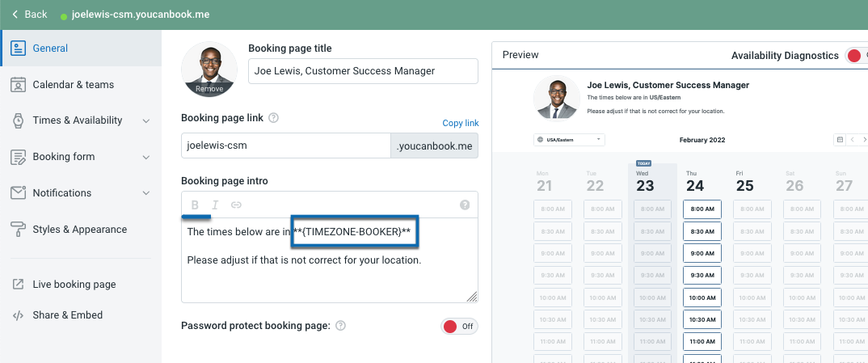Remove the profile photo
The image size is (868, 363).
[x=209, y=89]
